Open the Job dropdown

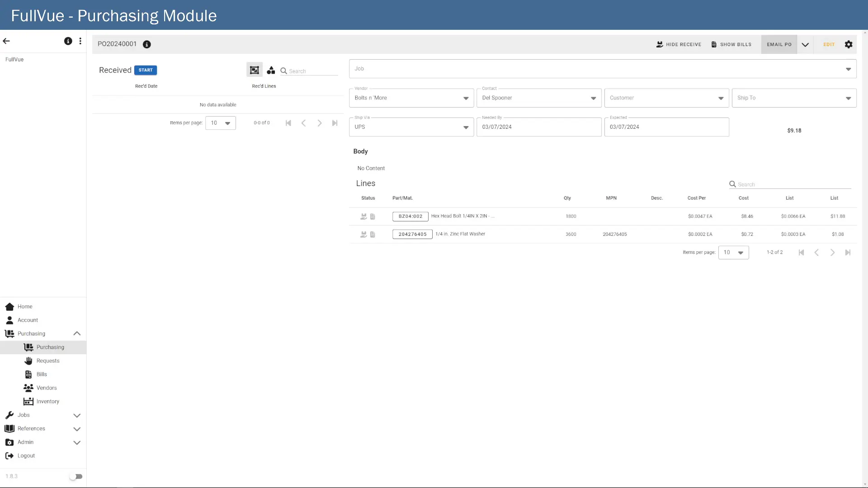coord(603,69)
